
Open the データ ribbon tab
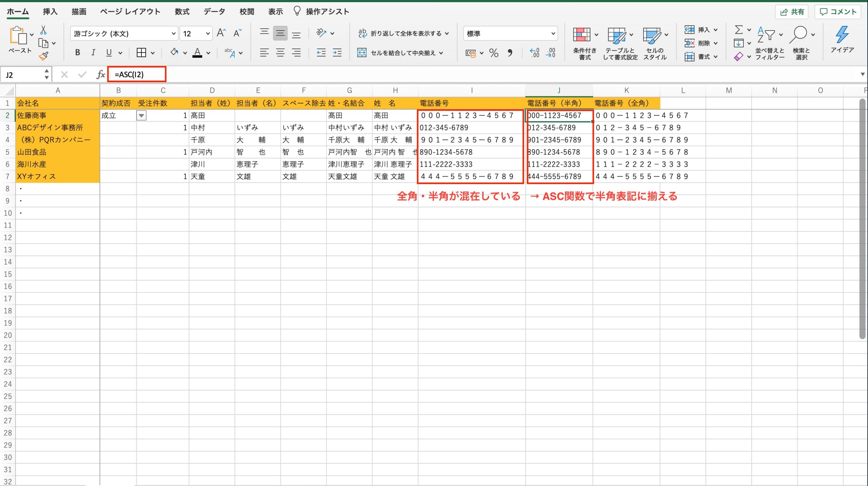tap(214, 11)
